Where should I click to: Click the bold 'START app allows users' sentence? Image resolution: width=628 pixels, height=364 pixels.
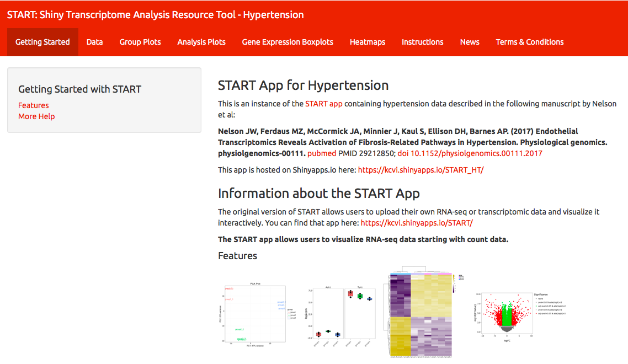point(363,239)
